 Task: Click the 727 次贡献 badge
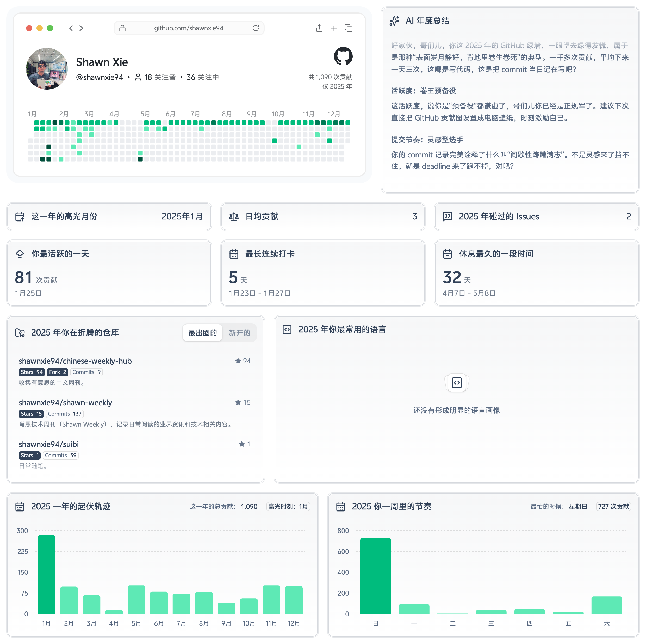pos(613,506)
